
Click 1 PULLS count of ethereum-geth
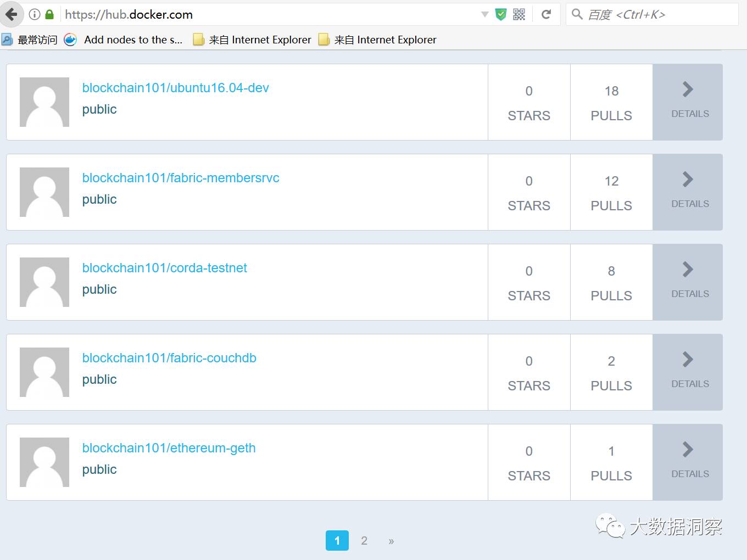pos(611,462)
